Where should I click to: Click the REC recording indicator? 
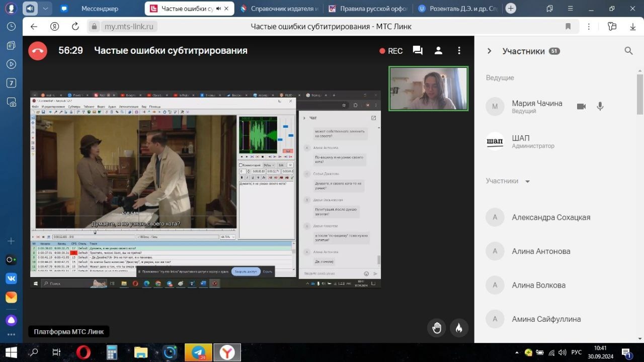(391, 51)
